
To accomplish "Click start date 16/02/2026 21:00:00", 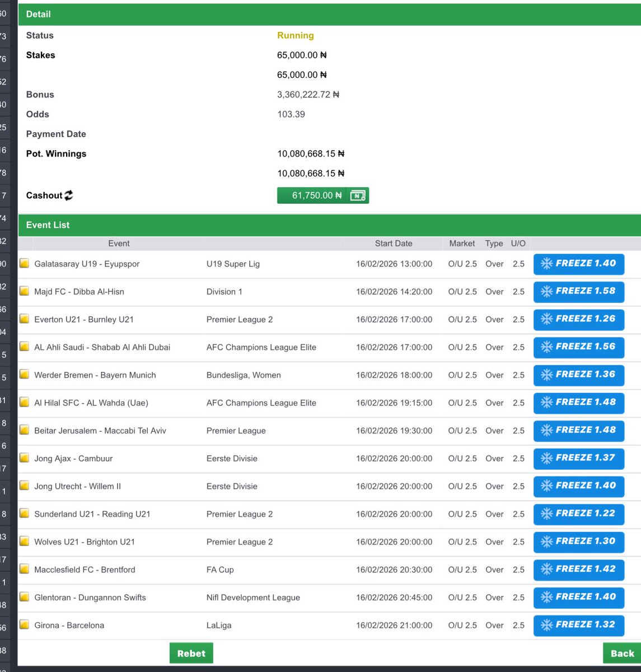I will click(x=394, y=625).
